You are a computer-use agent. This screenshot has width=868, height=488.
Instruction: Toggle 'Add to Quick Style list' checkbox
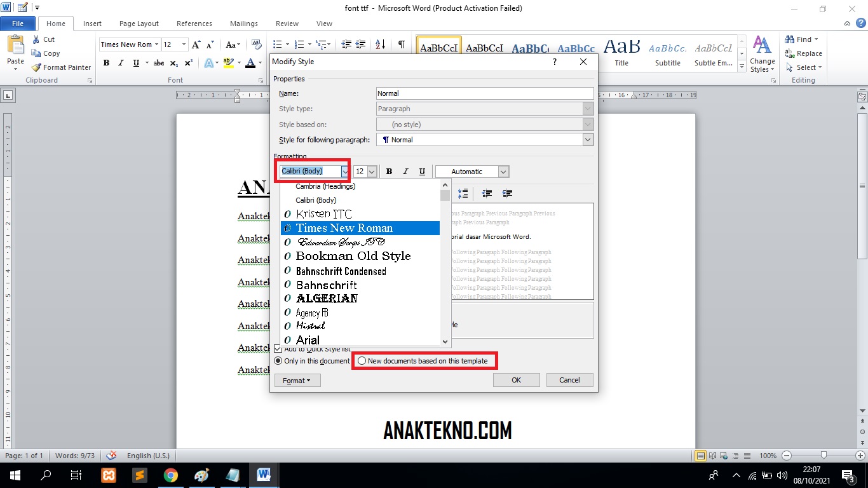[278, 349]
